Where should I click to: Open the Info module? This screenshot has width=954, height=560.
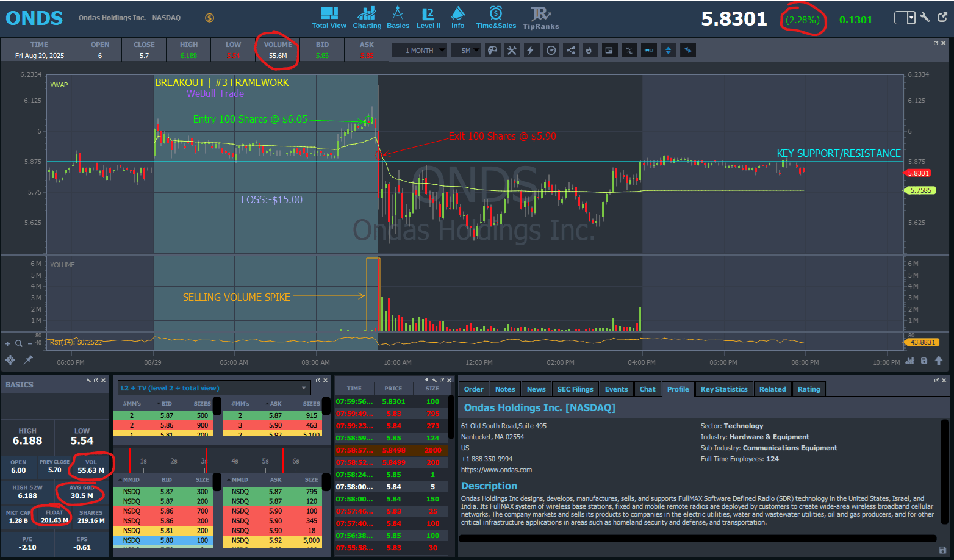458,18
